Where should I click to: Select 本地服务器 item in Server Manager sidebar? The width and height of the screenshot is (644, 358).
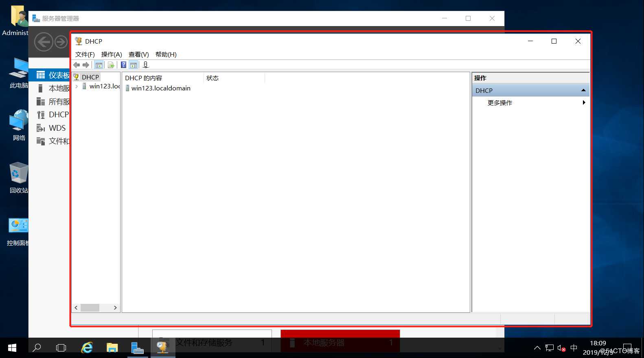(50, 88)
